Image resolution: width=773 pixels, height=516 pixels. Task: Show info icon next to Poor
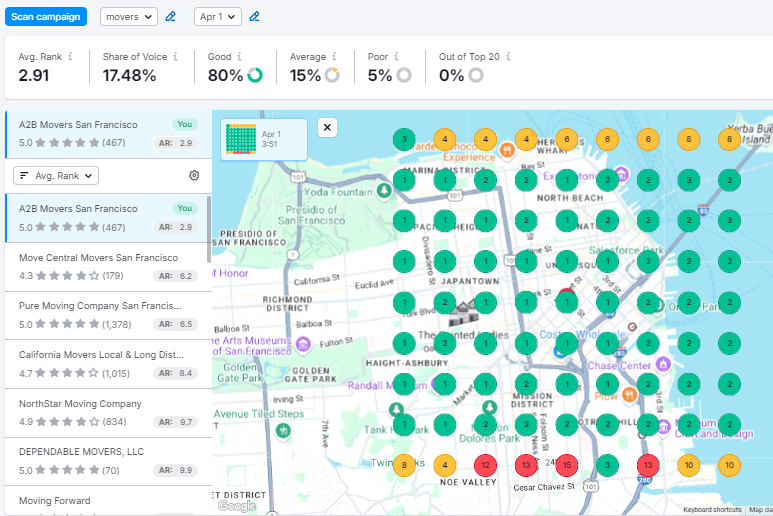point(396,57)
